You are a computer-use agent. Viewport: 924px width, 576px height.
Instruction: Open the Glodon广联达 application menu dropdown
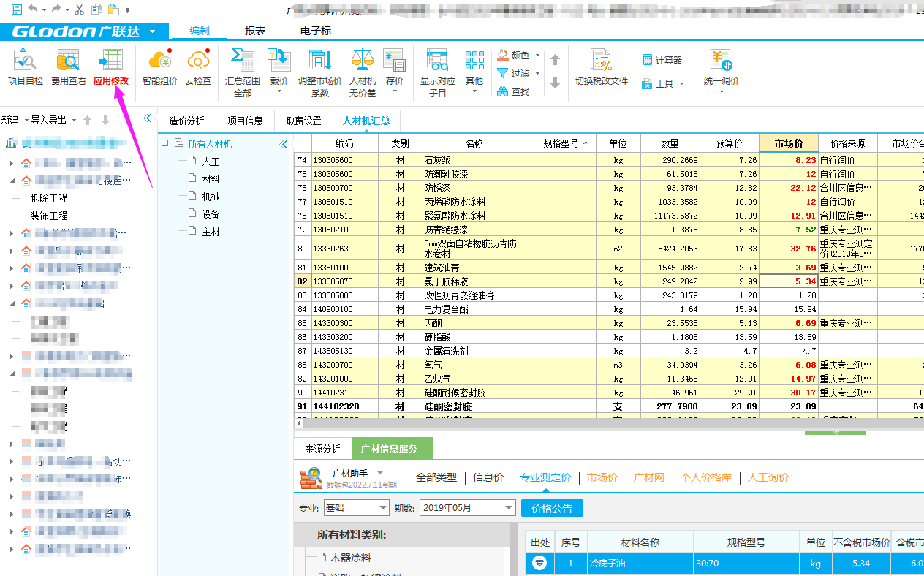point(152,32)
